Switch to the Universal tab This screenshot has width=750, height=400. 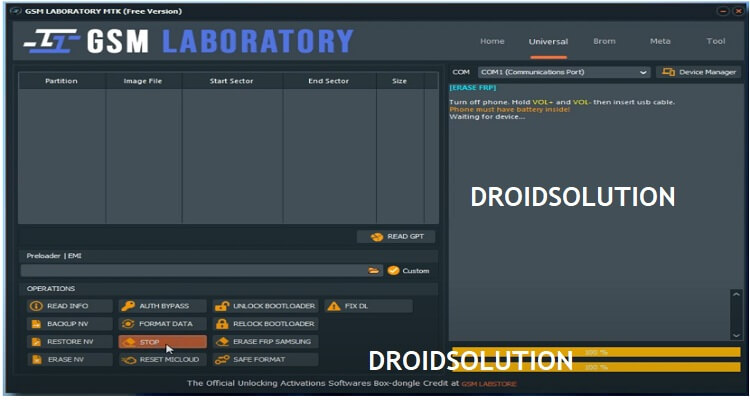pyautogui.click(x=548, y=42)
